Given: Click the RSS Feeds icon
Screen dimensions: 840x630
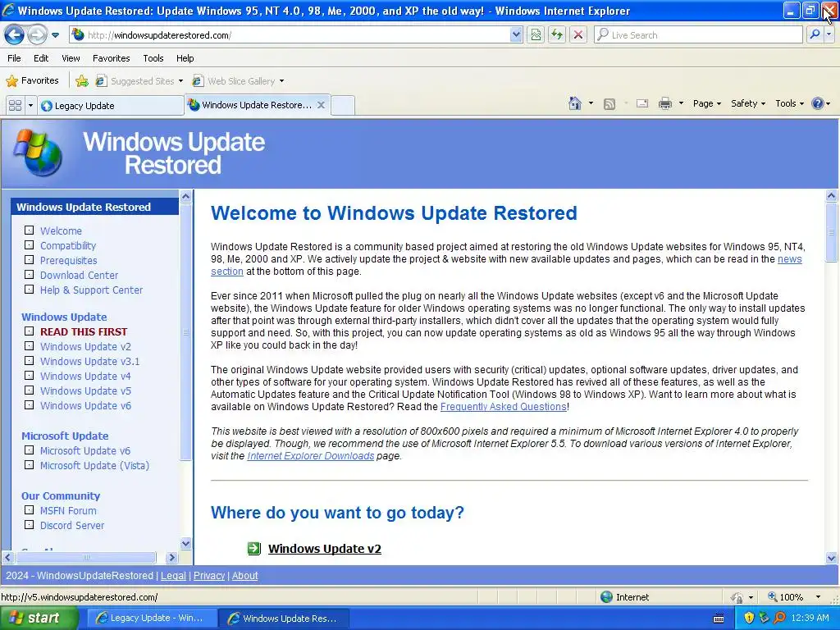Looking at the screenshot, I should tap(609, 104).
